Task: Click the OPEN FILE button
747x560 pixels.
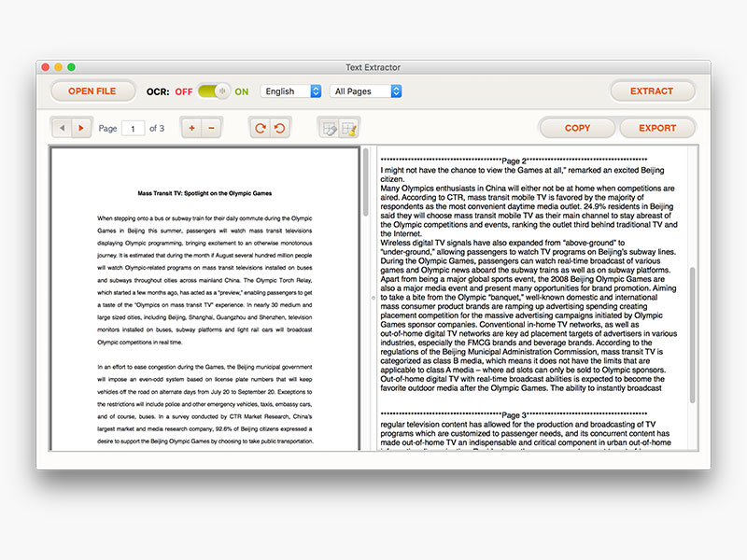Action: 92,91
